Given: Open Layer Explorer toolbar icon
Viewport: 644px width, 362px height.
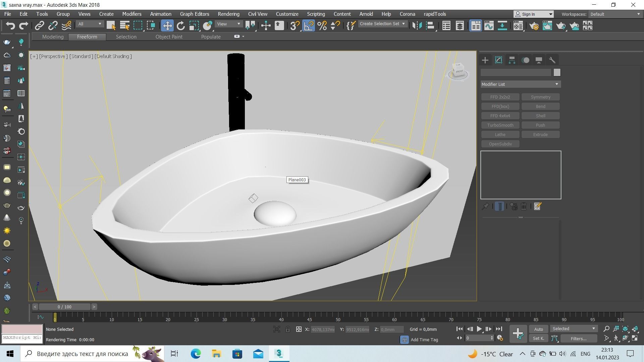Looking at the screenshot, I should [x=460, y=26].
